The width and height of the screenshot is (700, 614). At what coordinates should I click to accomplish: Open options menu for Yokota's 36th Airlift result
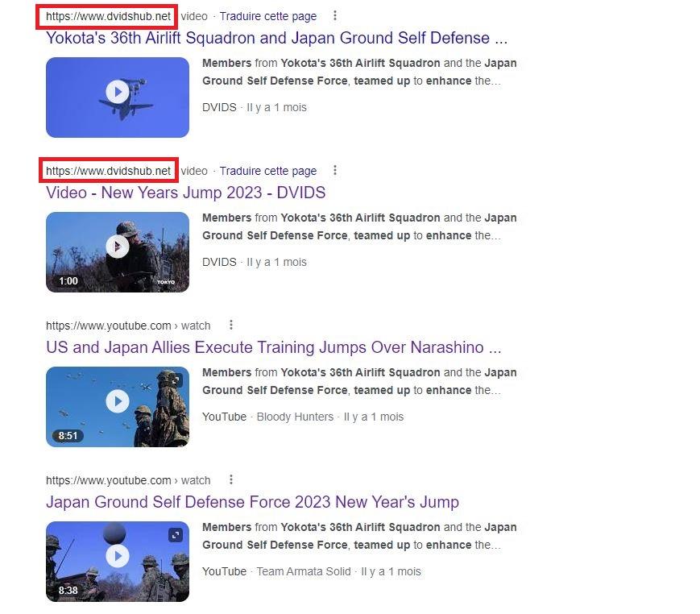tap(335, 16)
